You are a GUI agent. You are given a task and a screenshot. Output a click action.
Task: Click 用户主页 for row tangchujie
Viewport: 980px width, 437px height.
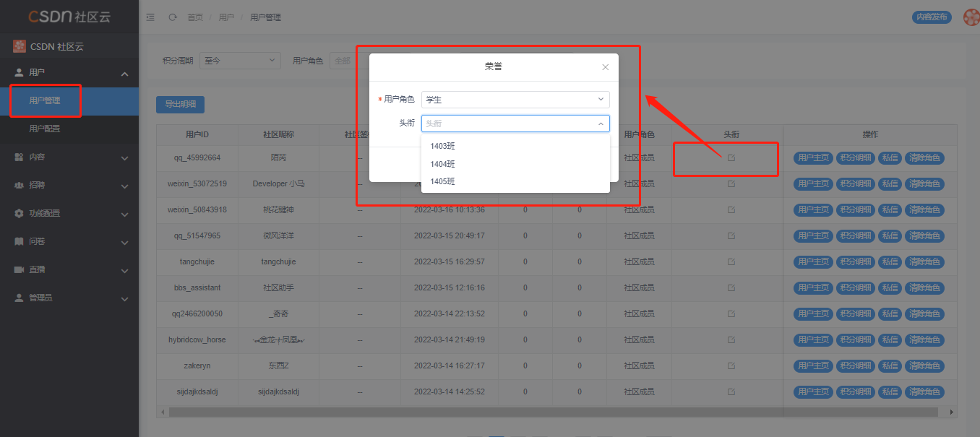point(814,262)
